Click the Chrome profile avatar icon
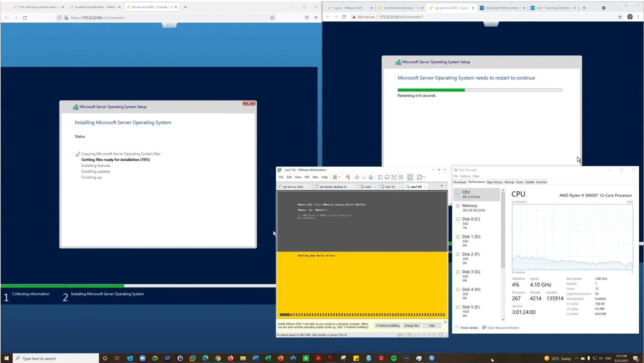 (x=630, y=17)
